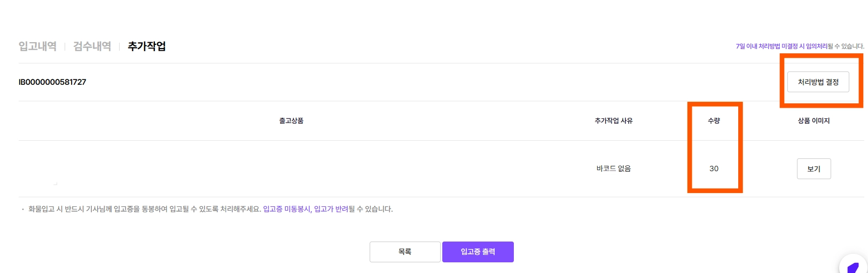The width and height of the screenshot is (868, 273).
Task: Click the 상품 이미지 column header
Action: [814, 121]
